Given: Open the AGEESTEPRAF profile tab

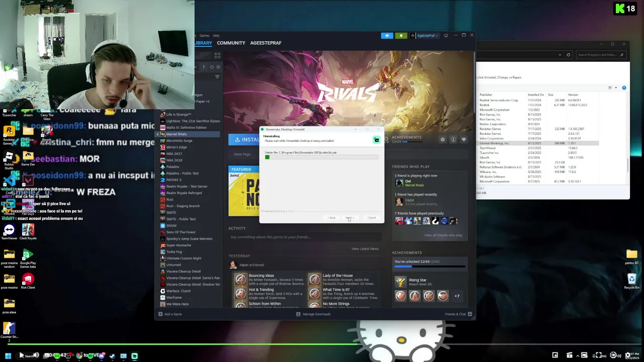Looking at the screenshot, I should tap(266, 43).
